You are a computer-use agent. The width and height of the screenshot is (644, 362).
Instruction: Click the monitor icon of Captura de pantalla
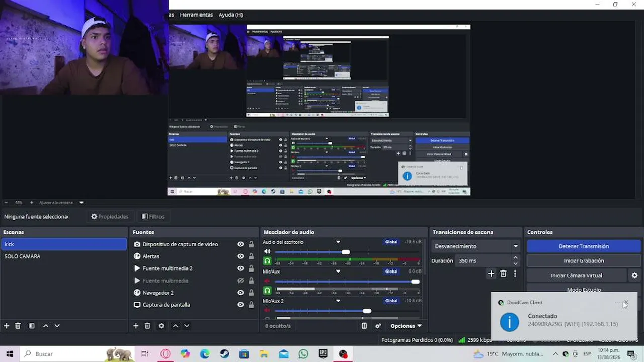137,305
